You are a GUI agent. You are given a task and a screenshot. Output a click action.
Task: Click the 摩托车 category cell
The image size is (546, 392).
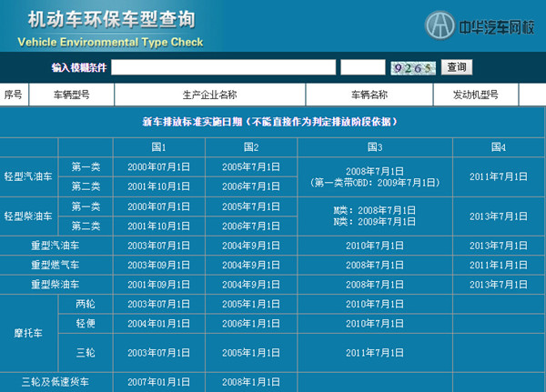(29, 334)
